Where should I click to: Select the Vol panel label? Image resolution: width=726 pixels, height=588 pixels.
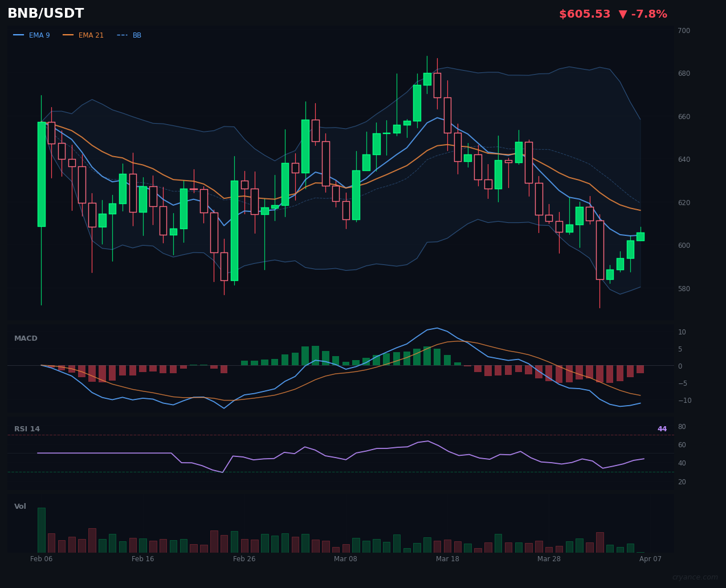[20, 506]
